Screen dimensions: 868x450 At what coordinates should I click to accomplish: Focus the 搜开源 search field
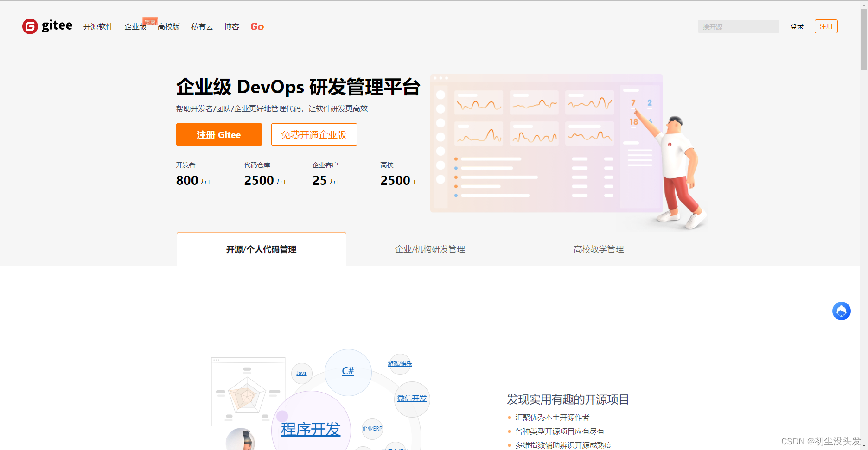pyautogui.click(x=738, y=26)
